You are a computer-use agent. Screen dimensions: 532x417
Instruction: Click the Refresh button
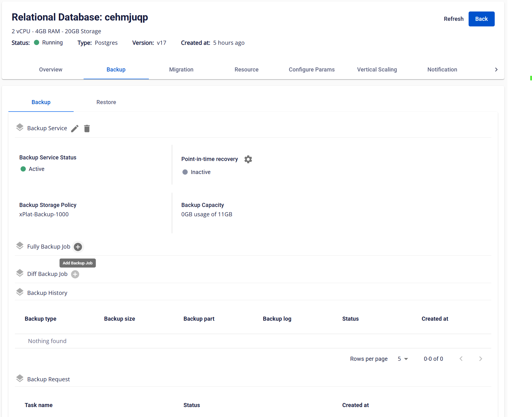coord(453,19)
